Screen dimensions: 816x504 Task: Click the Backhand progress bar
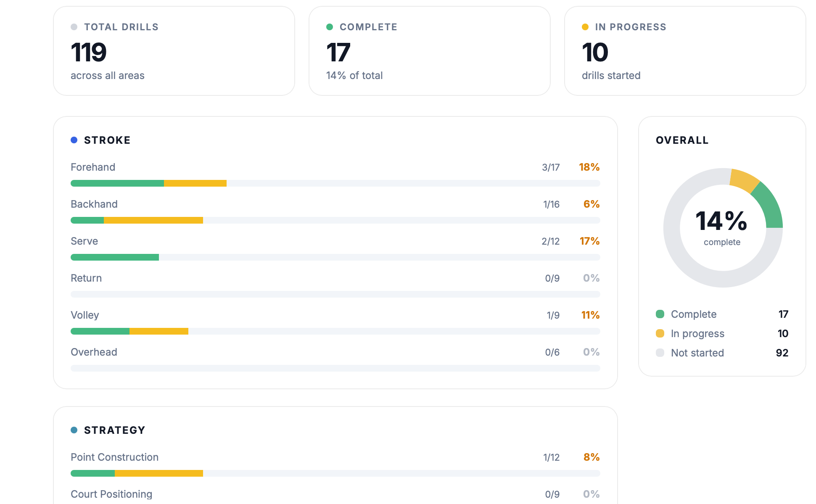coord(335,220)
